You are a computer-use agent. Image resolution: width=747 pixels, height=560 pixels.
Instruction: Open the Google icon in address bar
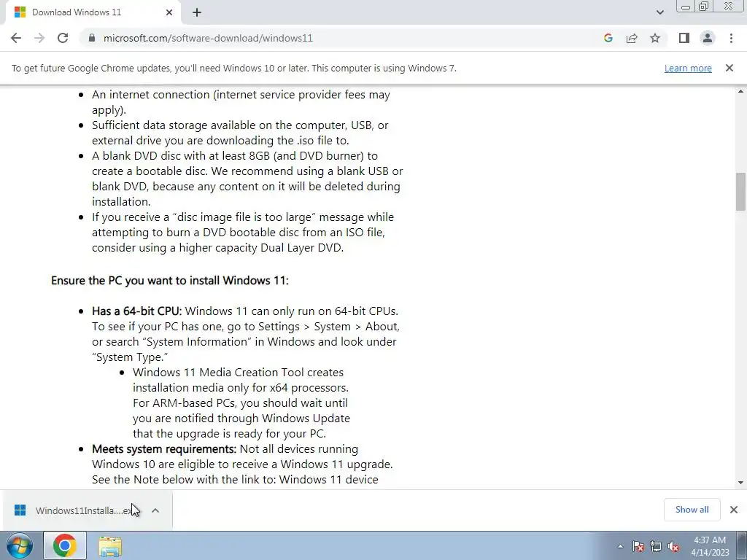point(608,38)
